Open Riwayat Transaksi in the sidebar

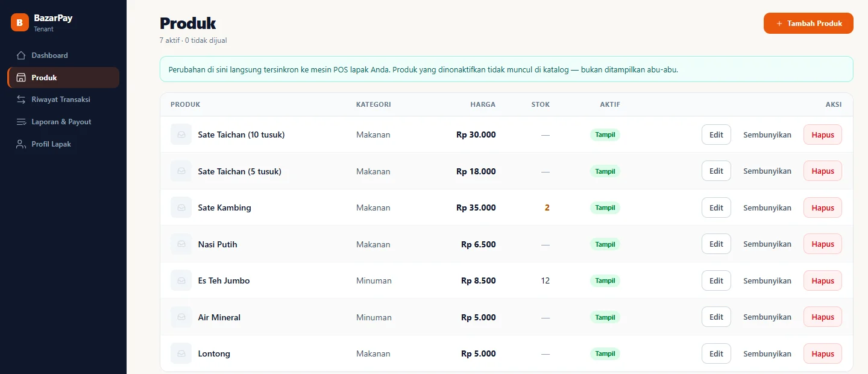pos(63,100)
